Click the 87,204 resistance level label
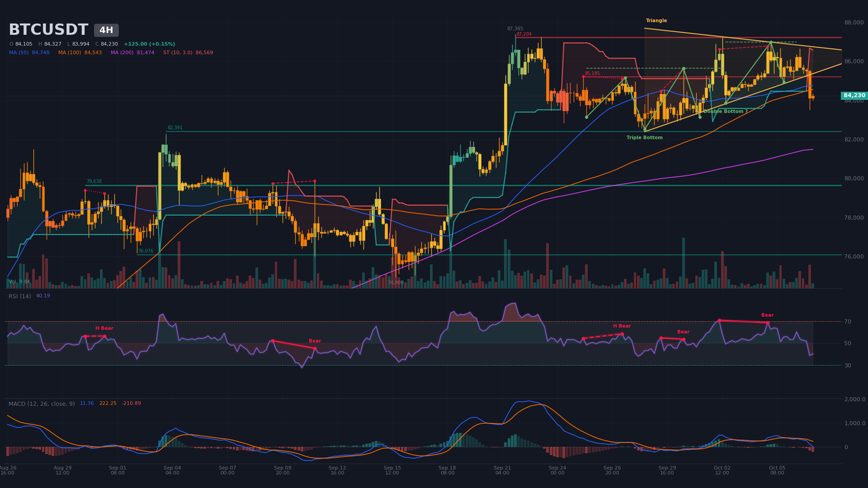868x488 pixels. pyautogui.click(x=524, y=34)
